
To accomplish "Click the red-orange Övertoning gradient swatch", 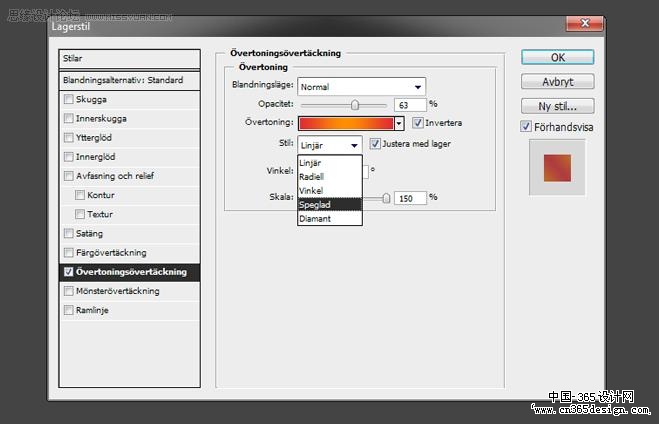I will pos(346,124).
